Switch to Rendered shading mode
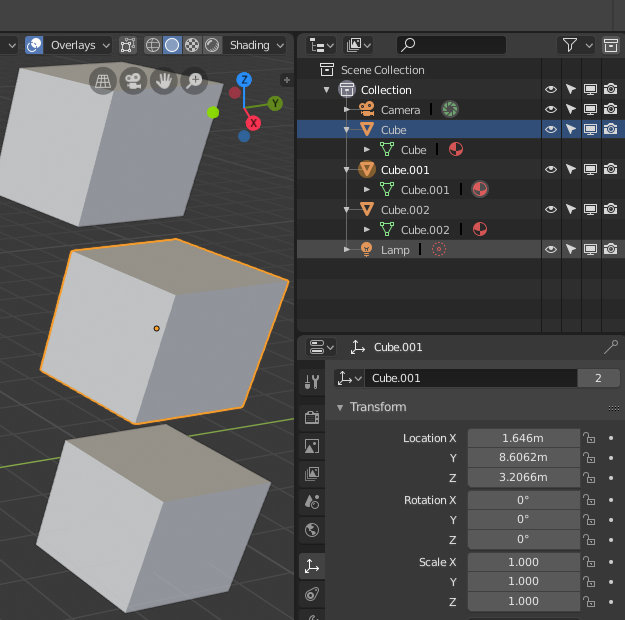This screenshot has height=620, width=625. coord(212,45)
